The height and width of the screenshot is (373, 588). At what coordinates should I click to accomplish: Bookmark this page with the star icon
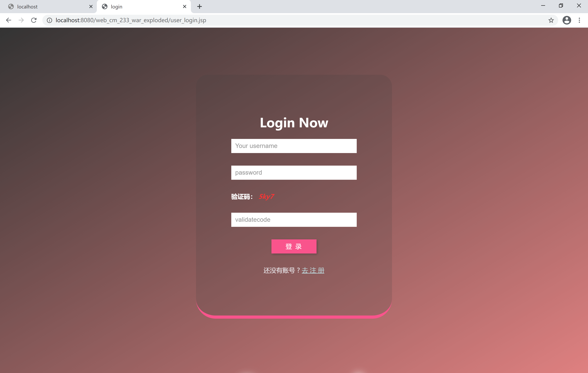[551, 20]
